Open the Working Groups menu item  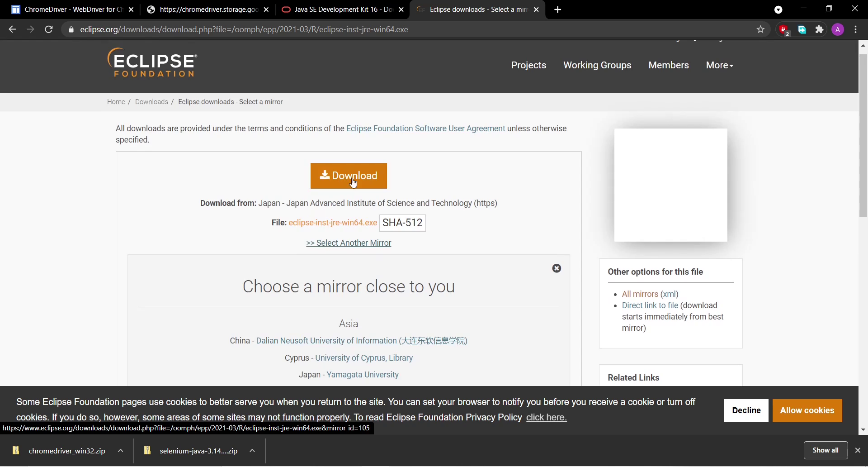coord(597,65)
